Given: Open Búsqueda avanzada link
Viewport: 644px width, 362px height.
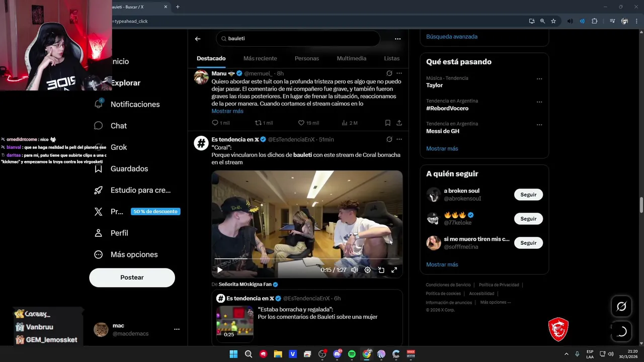Looking at the screenshot, I should tap(452, 37).
